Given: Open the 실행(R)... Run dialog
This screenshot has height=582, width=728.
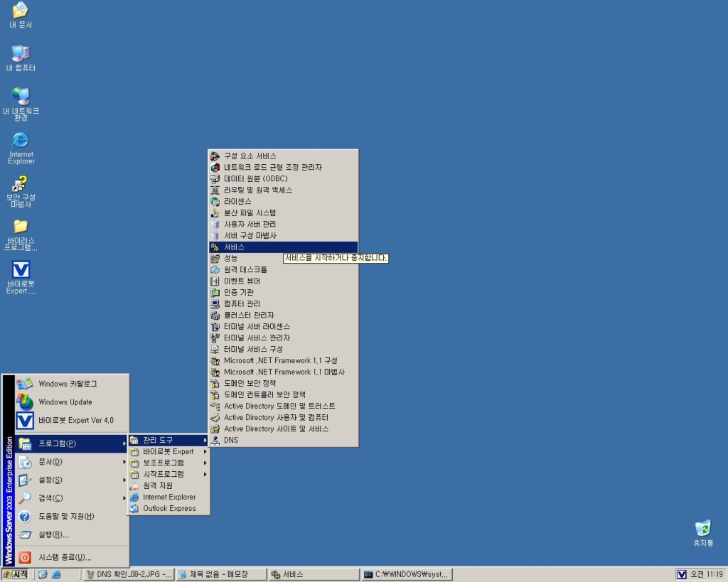Looking at the screenshot, I should [72, 534].
